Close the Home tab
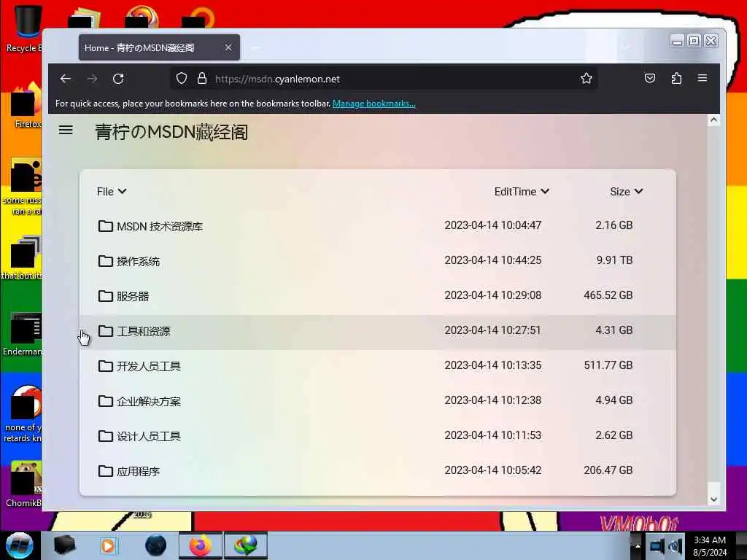This screenshot has height=560, width=747. (228, 47)
